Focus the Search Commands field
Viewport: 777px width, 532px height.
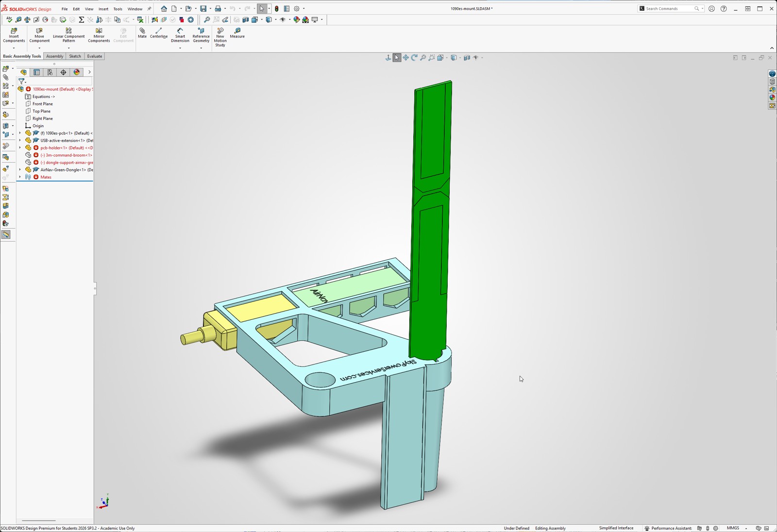[x=670, y=9]
